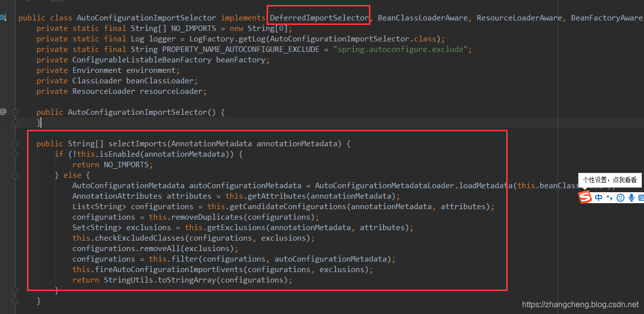Click StringUtils in the final return statement
The image size is (644, 314).
click(128, 280)
